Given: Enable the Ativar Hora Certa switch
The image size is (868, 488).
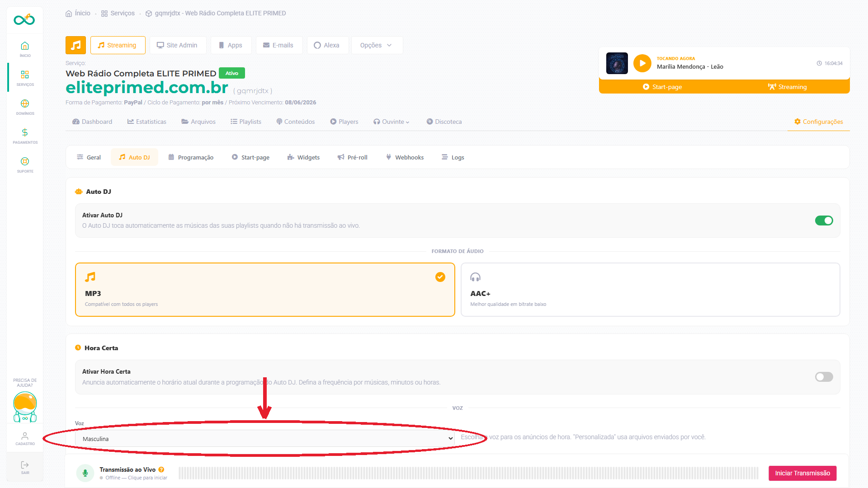Looking at the screenshot, I should (x=824, y=377).
